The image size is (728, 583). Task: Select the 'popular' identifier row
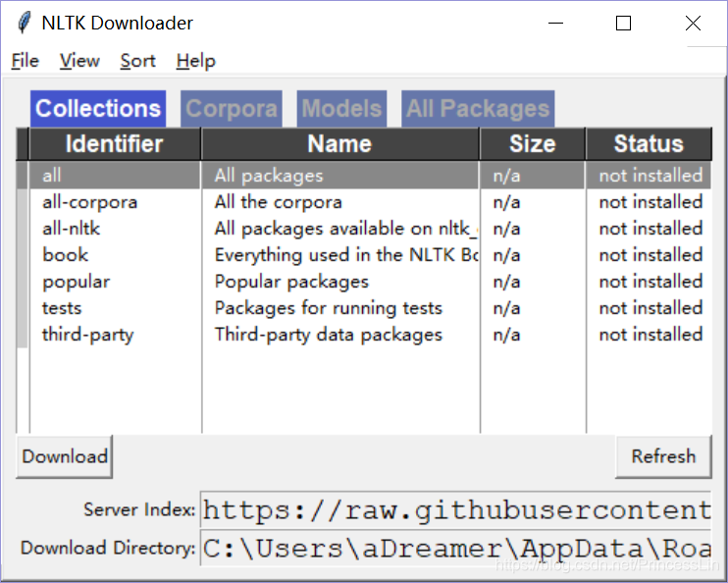coord(115,282)
